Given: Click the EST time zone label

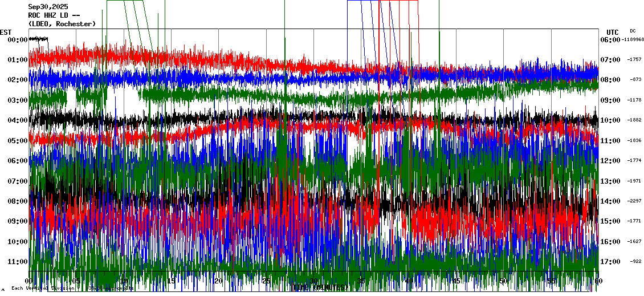Looking at the screenshot, I should coord(6,32).
